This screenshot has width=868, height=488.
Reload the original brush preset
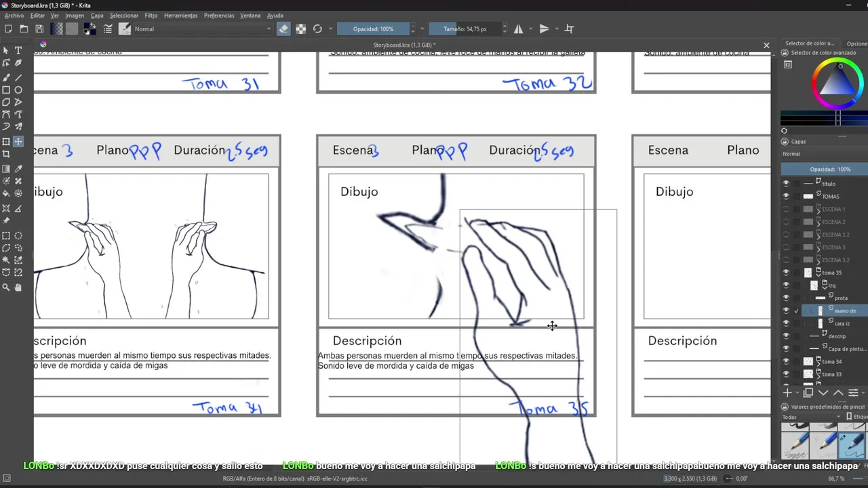point(317,29)
